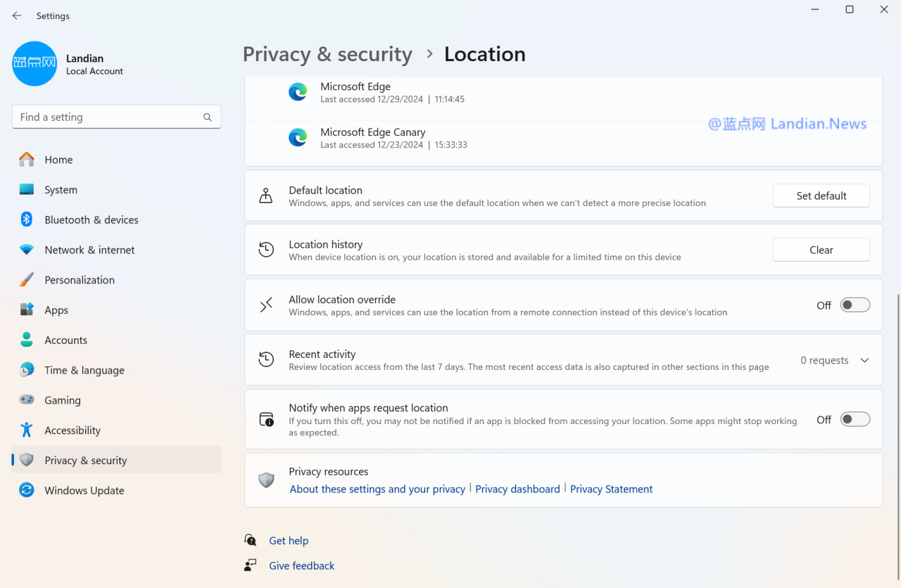
Task: Clear the location history
Action: 821,250
